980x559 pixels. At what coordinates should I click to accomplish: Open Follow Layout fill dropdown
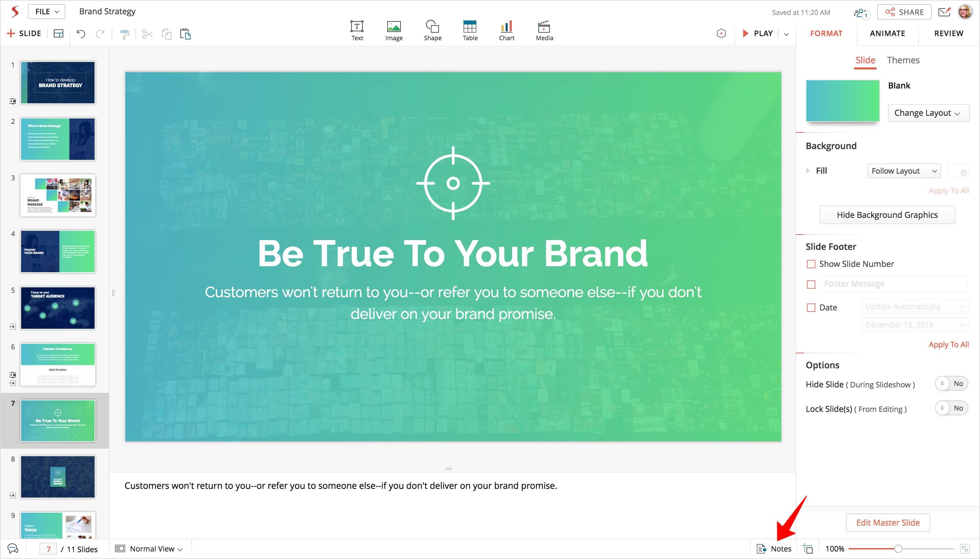904,171
